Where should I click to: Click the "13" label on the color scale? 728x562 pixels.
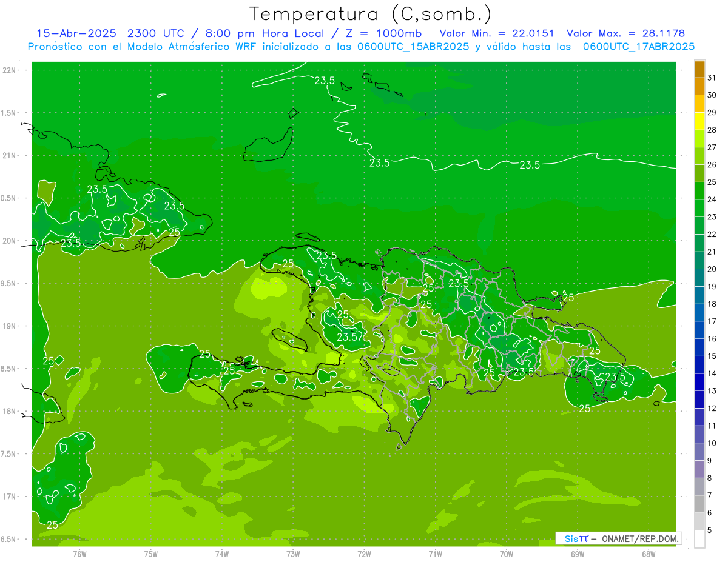pos(712,390)
